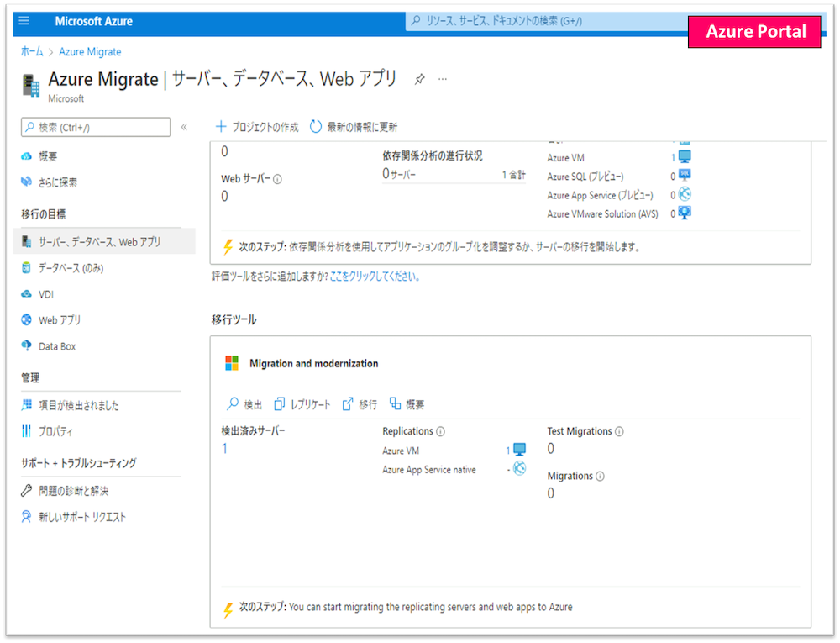Click the Replications info icon
The width and height of the screenshot is (840, 643).
(440, 431)
